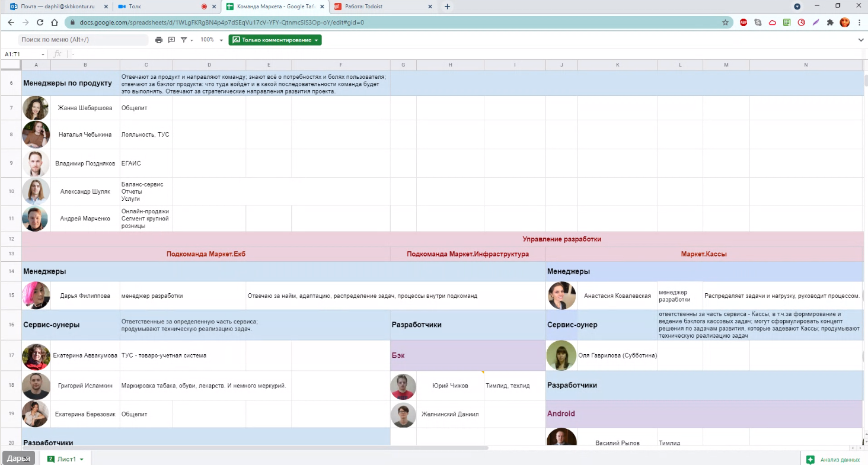The height and width of the screenshot is (465, 868).
Task: Click the Наталья Чебыкина name cell
Action: [85, 134]
